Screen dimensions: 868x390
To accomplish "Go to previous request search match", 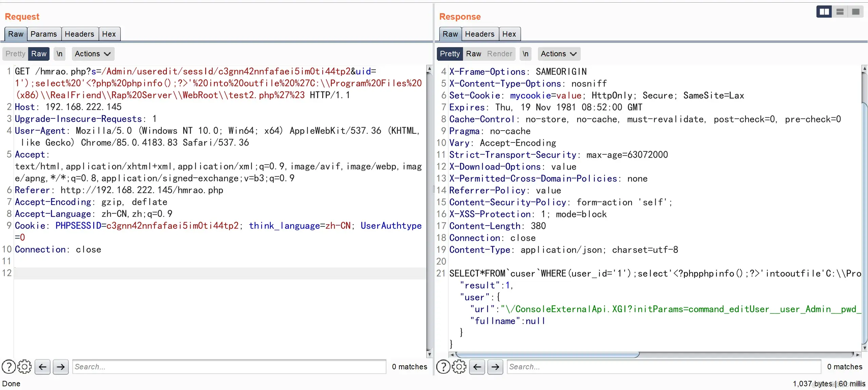I will pyautogui.click(x=42, y=367).
